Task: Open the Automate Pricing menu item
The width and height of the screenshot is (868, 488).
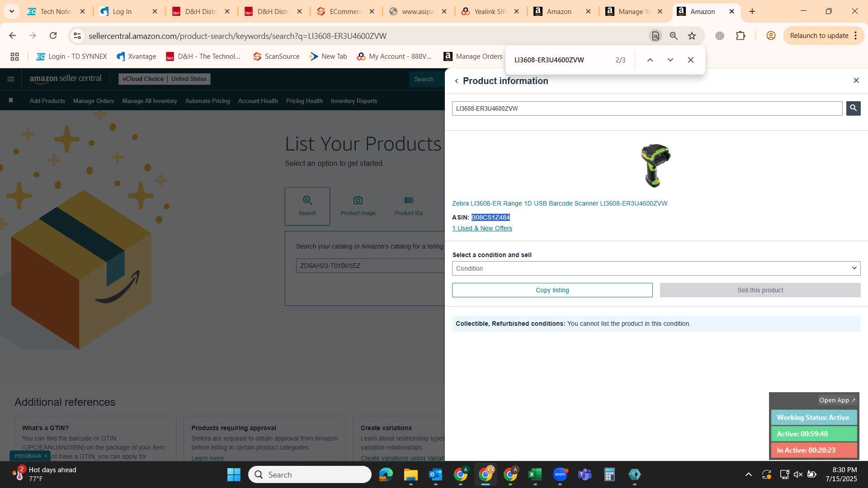Action: click(208, 101)
